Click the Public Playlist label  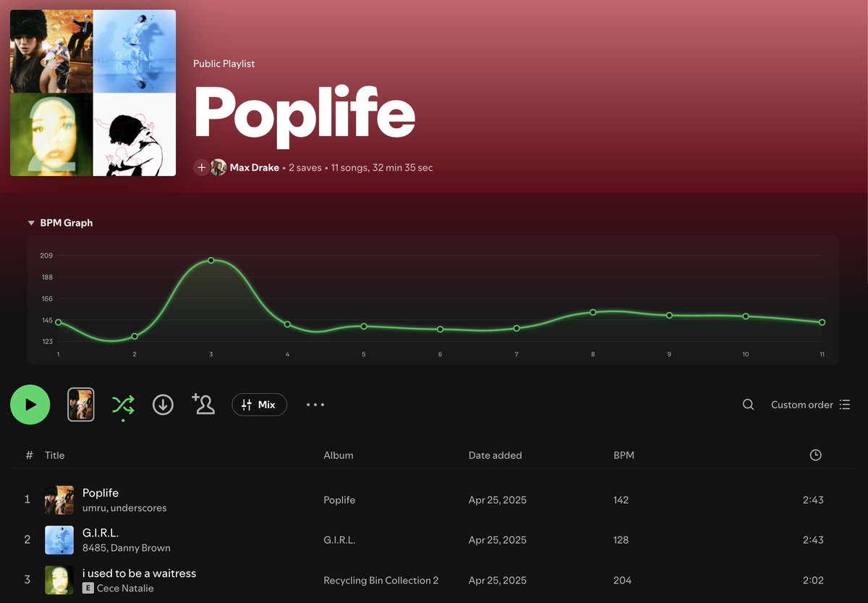224,64
